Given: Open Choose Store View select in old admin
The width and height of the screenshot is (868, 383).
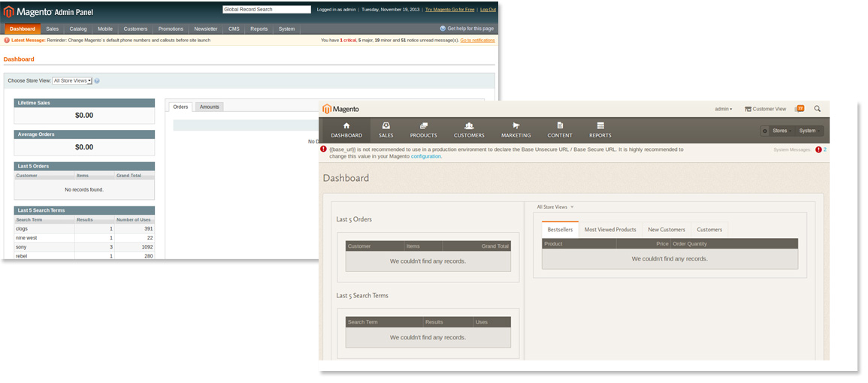Looking at the screenshot, I should [x=72, y=81].
